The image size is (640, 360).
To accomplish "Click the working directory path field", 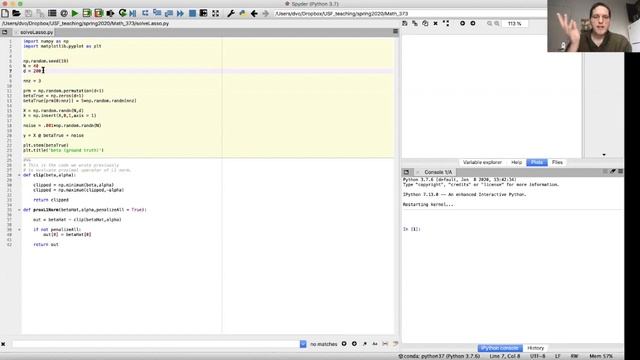I will point(410,13).
